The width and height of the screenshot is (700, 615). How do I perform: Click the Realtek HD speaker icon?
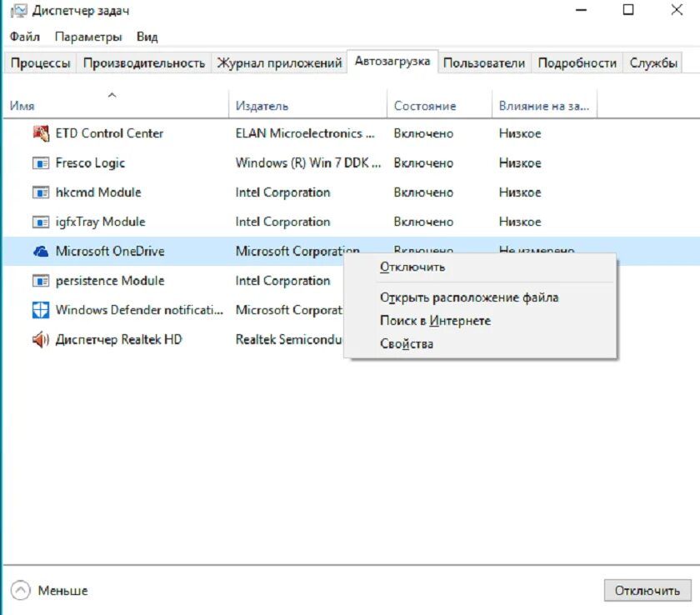pos(41,340)
